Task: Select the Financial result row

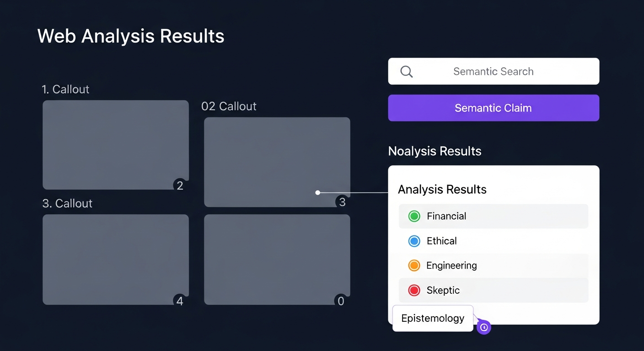Action: [x=493, y=216]
